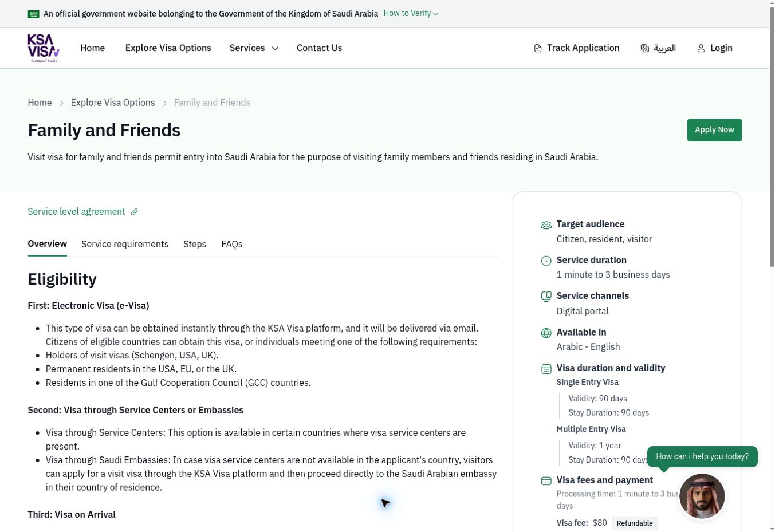
Task: Expand the Services menu chevron
Action: point(275,48)
